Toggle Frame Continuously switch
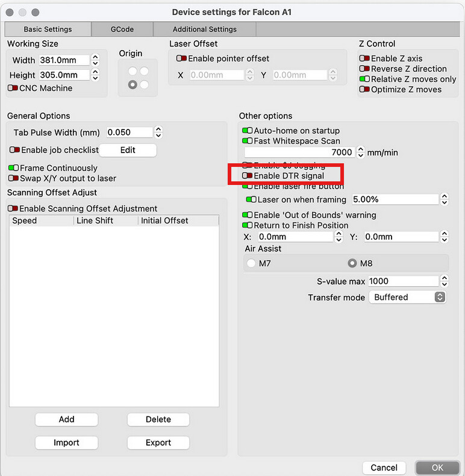Viewport: 465px width, 476px height. pos(14,168)
